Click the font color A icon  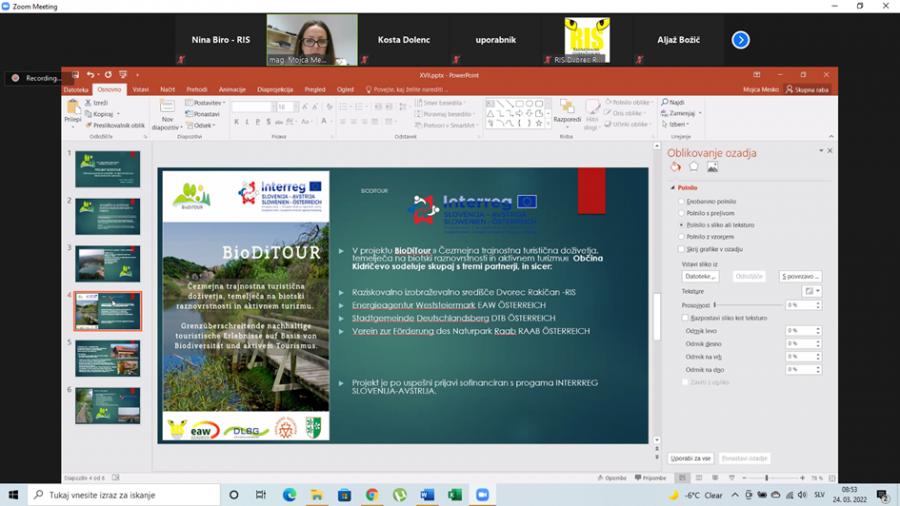pos(324,122)
